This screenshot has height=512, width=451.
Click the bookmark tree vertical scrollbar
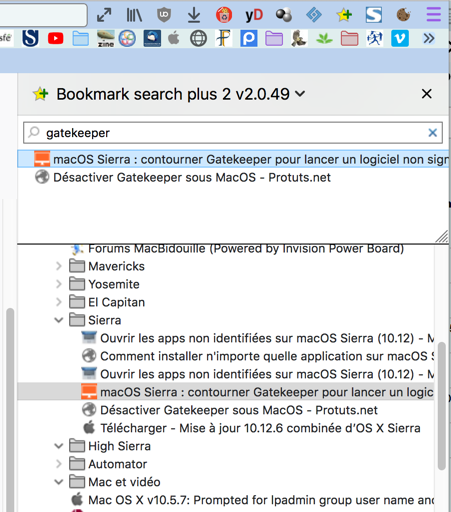[442, 405]
